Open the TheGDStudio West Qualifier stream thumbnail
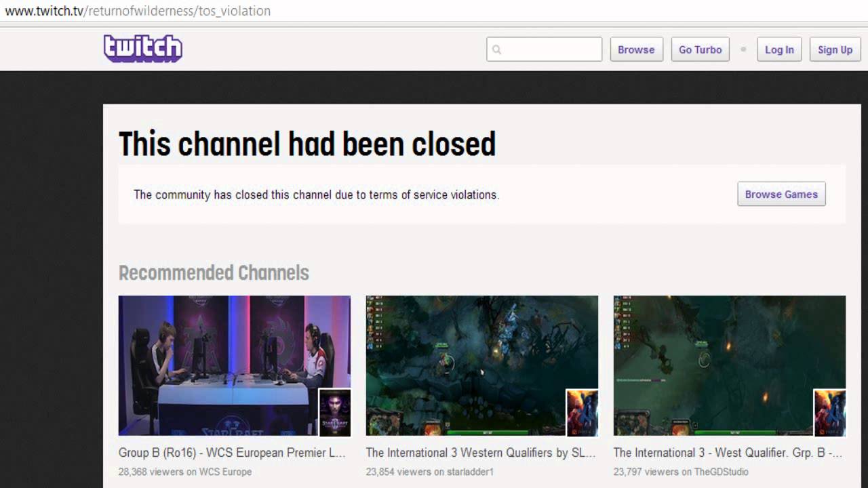The height and width of the screenshot is (488, 868). click(730, 365)
